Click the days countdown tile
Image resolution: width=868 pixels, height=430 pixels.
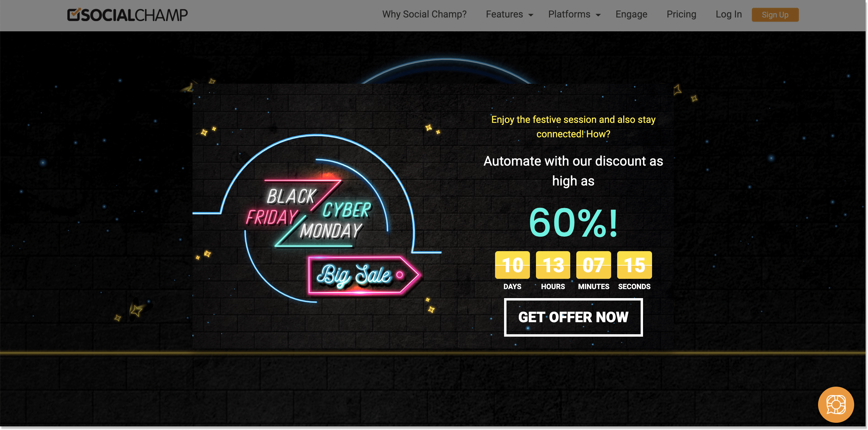point(512,265)
